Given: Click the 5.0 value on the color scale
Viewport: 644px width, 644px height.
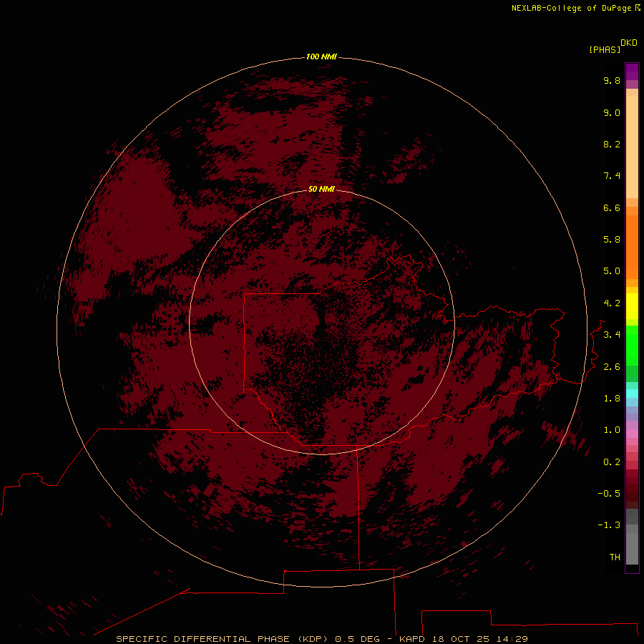Looking at the screenshot, I should 612,271.
